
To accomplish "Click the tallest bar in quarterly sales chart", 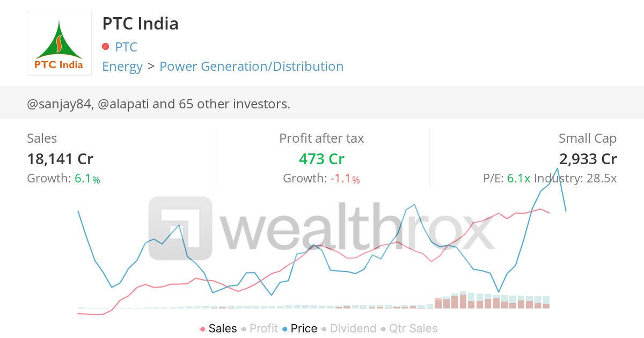I will 463,300.
